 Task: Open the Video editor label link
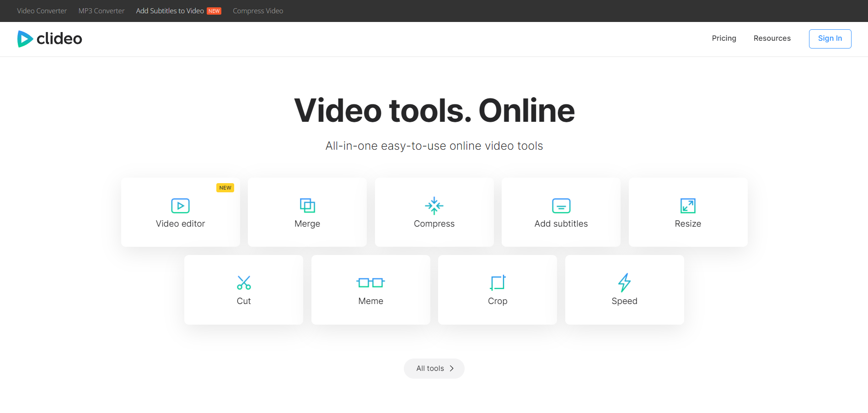[x=180, y=224]
